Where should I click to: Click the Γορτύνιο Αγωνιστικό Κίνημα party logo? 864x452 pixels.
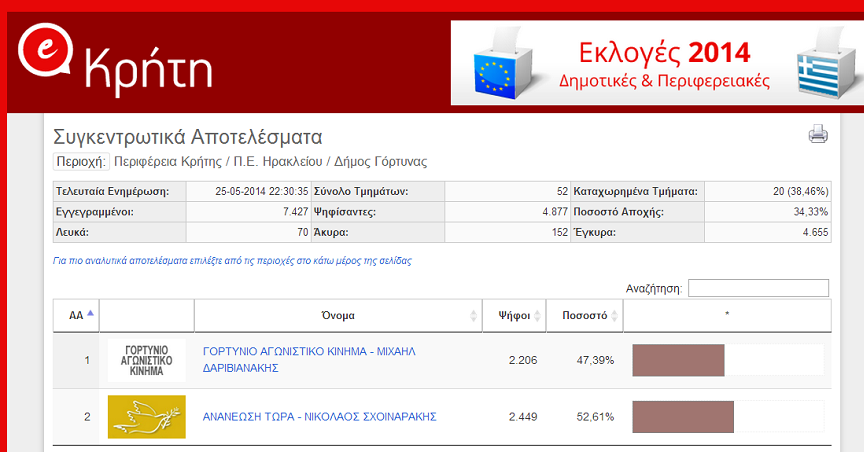(147, 360)
